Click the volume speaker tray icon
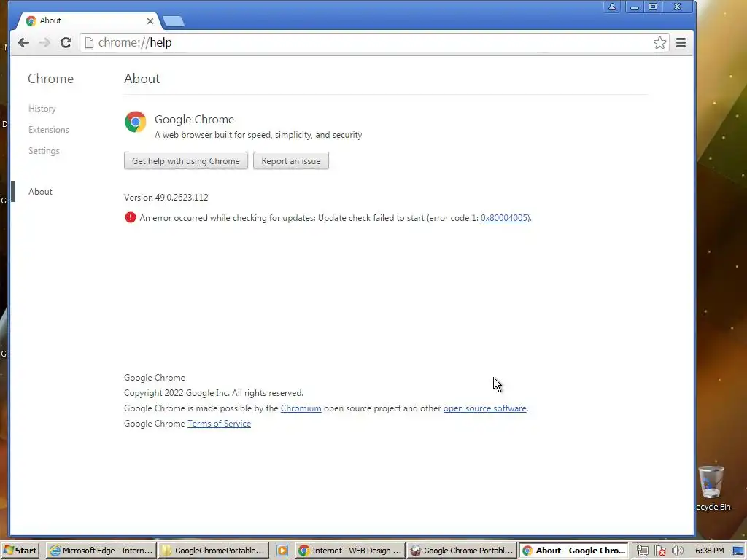Screen dimensions: 747x560 (x=678, y=551)
